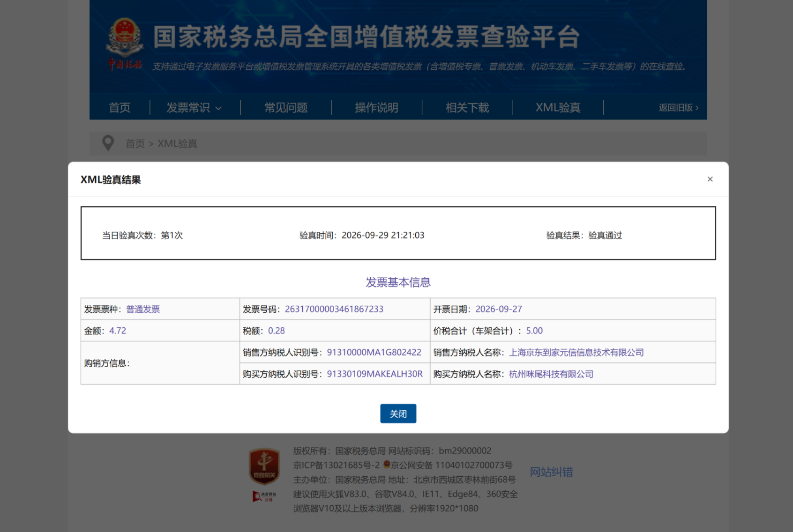Click the 京公网安备 11040102700073号 text
The height and width of the screenshot is (532, 793).
pyautogui.click(x=451, y=465)
